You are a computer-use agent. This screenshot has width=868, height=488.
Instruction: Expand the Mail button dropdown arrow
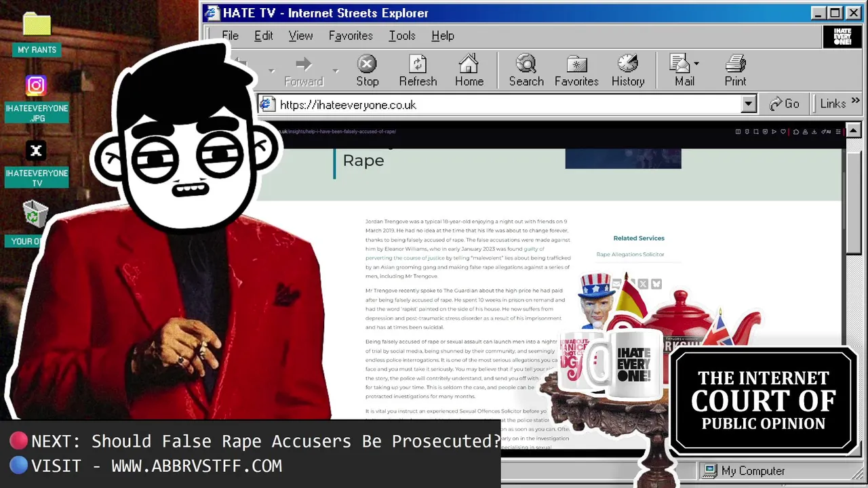point(696,64)
